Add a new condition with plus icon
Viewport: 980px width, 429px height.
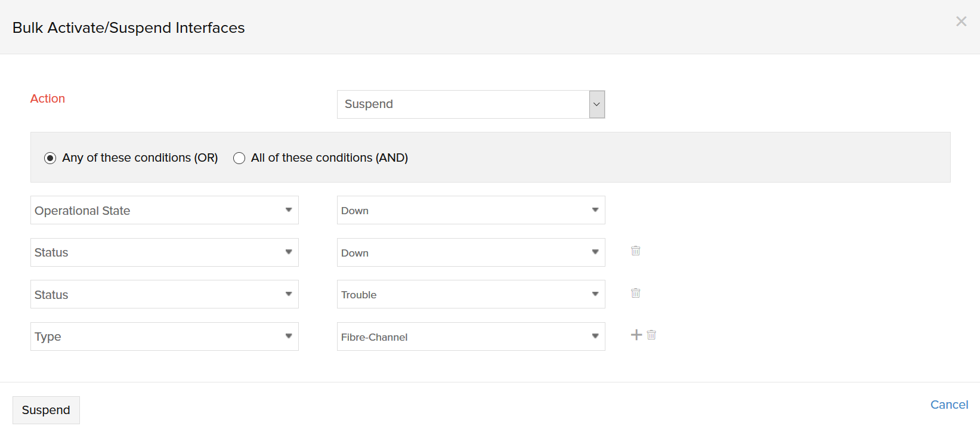[636, 335]
